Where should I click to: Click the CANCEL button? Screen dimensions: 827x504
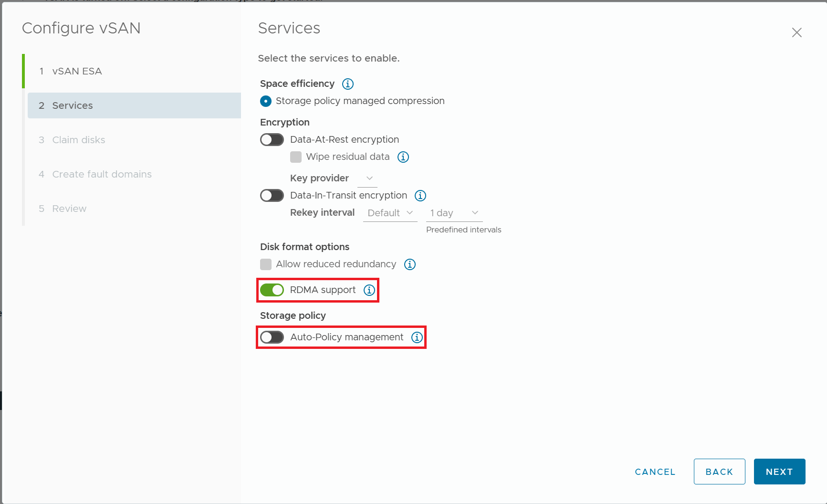[x=655, y=472]
